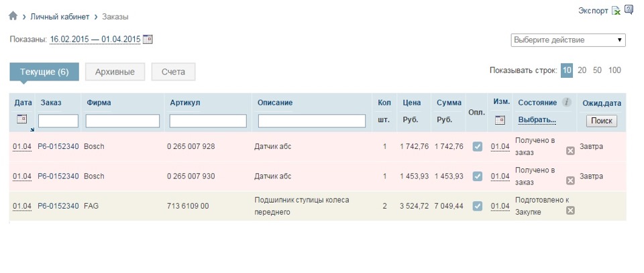The height and width of the screenshot is (273, 644).
Task: Open calendar icon next to date range
Action: coord(148,40)
